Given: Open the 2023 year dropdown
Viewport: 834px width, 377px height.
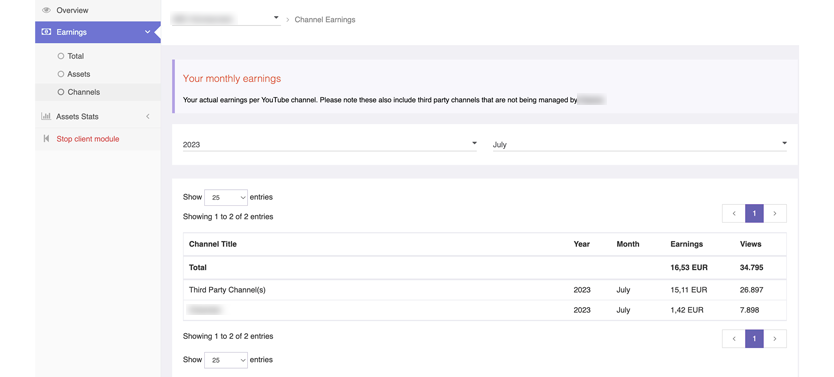Looking at the screenshot, I should pyautogui.click(x=330, y=144).
